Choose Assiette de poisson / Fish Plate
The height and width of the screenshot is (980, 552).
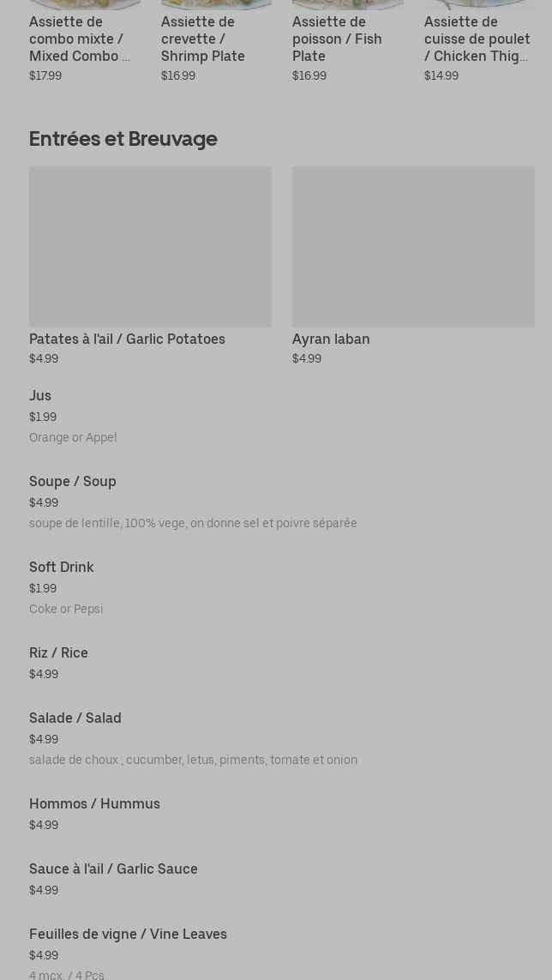pos(337,39)
